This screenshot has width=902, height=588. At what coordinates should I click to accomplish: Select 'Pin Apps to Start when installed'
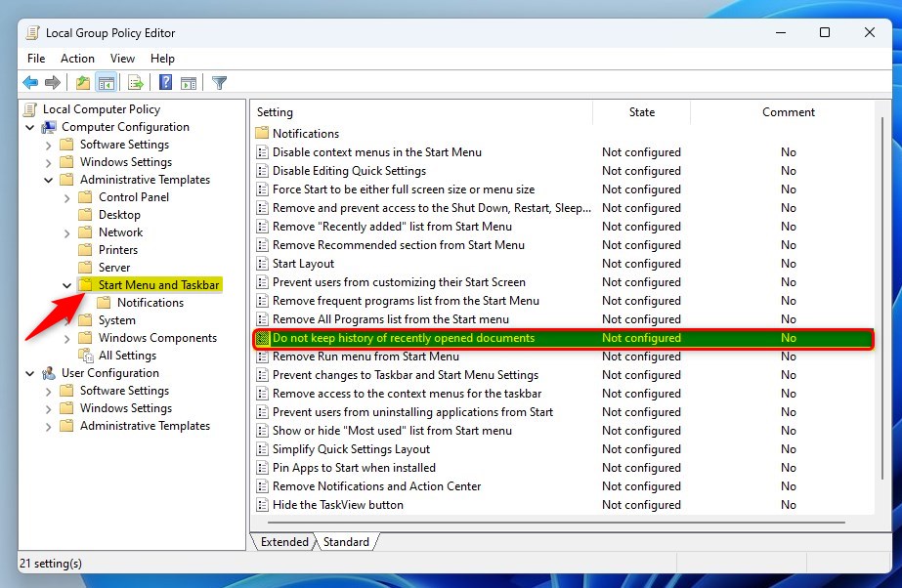(x=354, y=469)
